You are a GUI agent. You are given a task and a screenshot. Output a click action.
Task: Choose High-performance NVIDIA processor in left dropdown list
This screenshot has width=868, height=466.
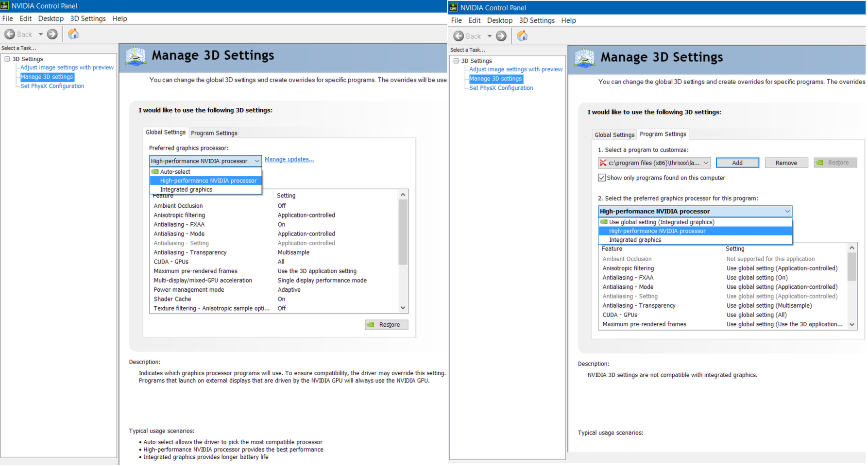[x=206, y=181]
